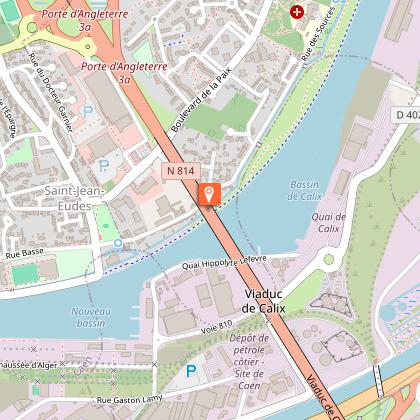Click the orange location pin marker

(209, 194)
